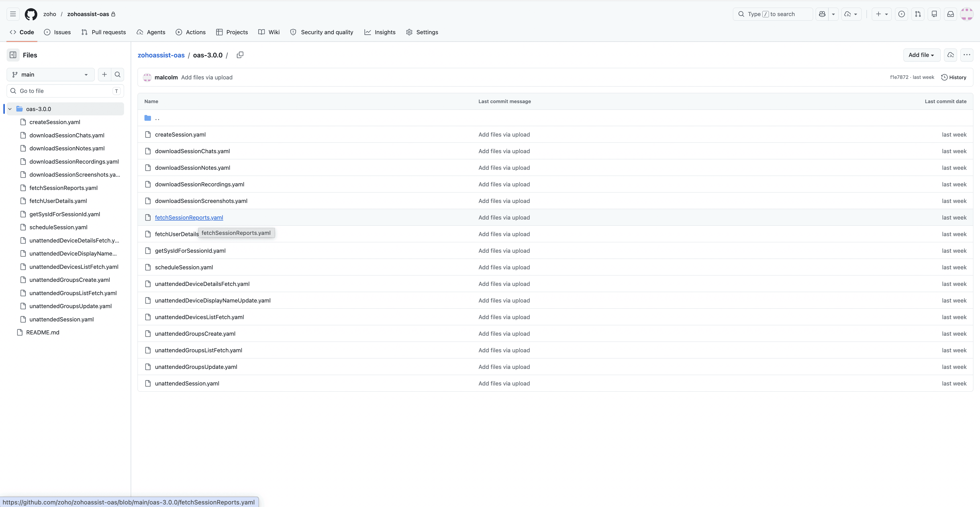
Task: Open pull requests via the top-right icon
Action: pos(918,14)
